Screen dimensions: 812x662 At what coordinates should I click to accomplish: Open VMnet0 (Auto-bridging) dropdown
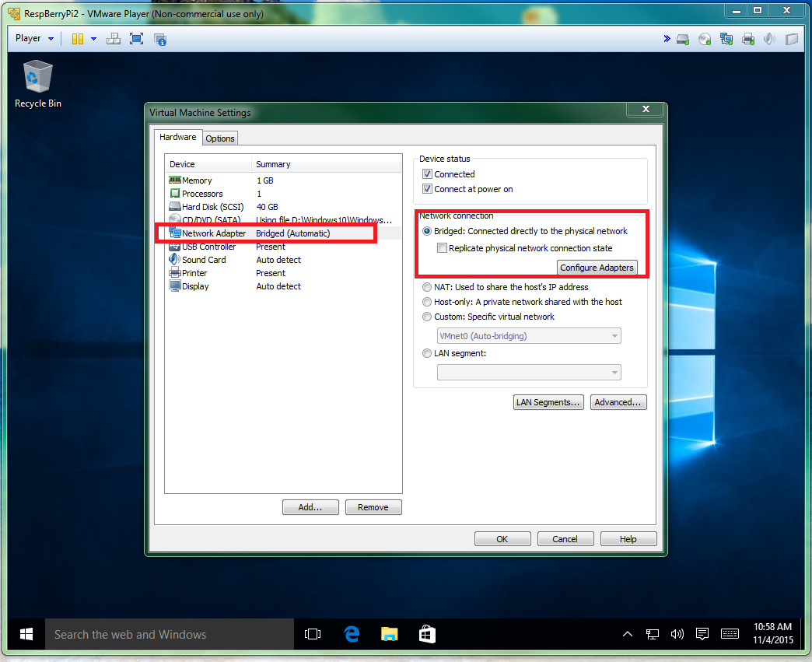tap(529, 336)
